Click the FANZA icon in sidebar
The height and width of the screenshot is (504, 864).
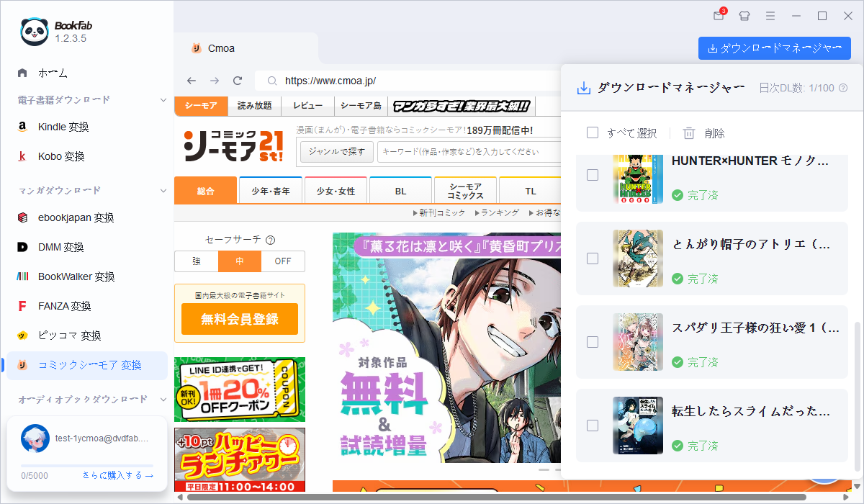(x=22, y=306)
